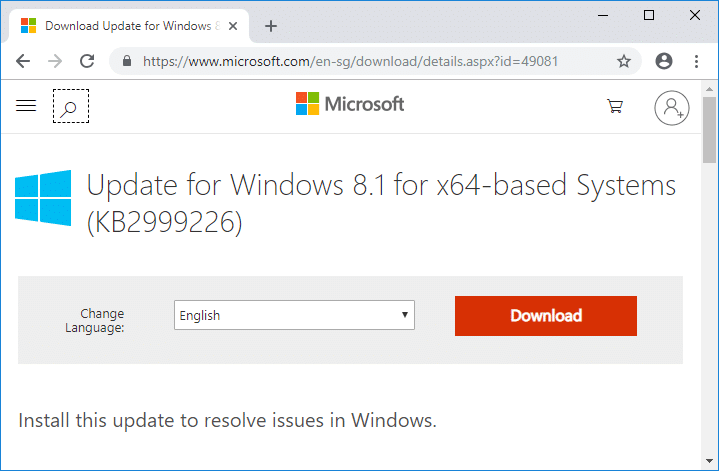Click the search magnifier icon
The height and width of the screenshot is (471, 719).
pos(71,106)
